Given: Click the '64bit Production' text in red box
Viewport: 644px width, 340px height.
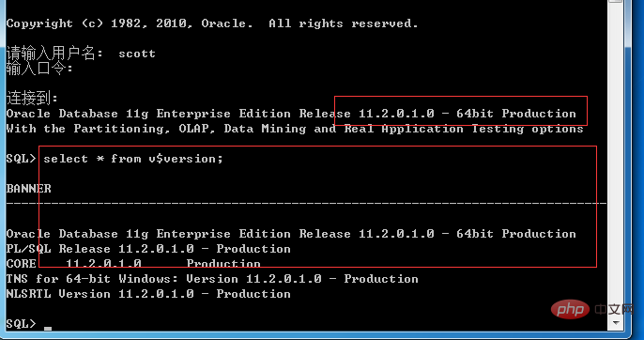Looking at the screenshot, I should click(516, 114).
